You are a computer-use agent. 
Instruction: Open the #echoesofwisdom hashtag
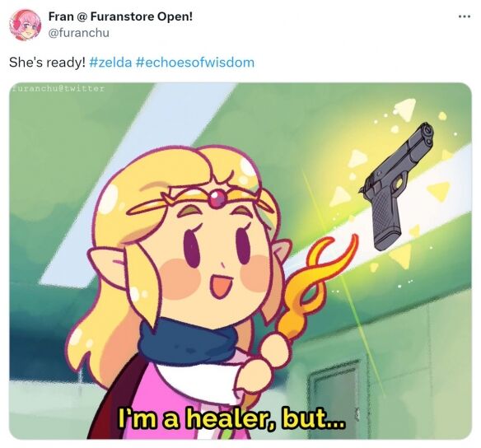(x=194, y=63)
